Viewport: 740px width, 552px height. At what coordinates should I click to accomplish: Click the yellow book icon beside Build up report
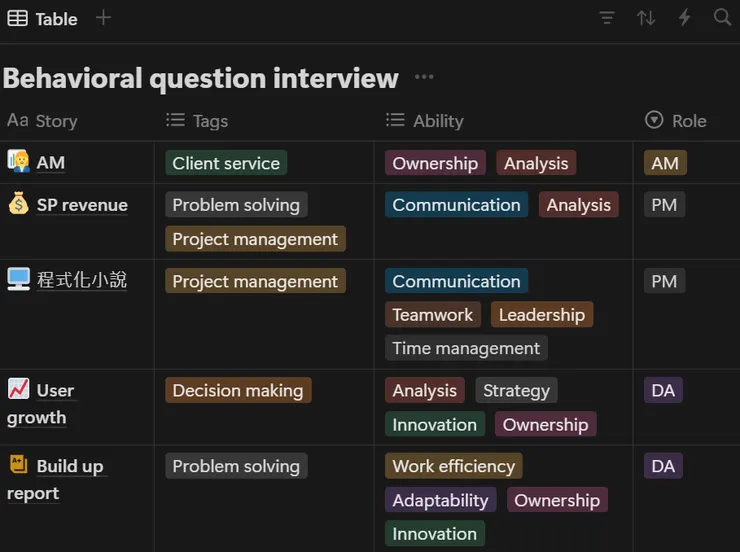click(18, 465)
